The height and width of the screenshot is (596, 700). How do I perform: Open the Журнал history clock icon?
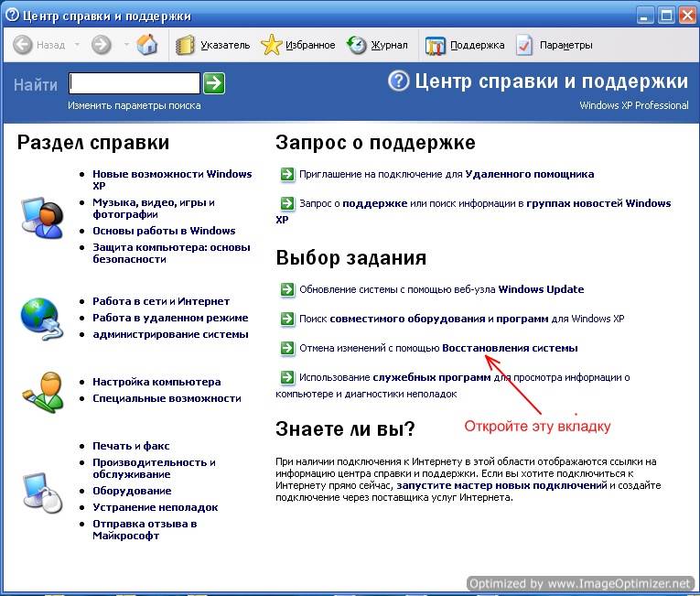pyautogui.click(x=357, y=45)
